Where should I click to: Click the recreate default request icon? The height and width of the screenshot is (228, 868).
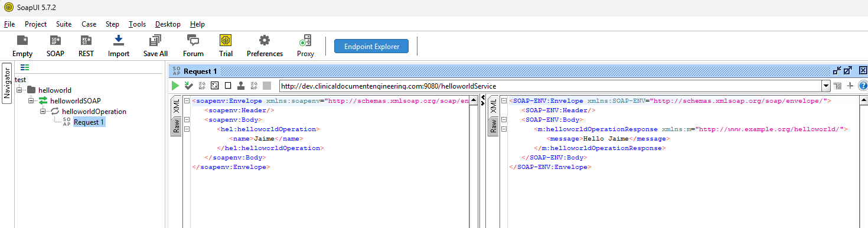[x=215, y=86]
